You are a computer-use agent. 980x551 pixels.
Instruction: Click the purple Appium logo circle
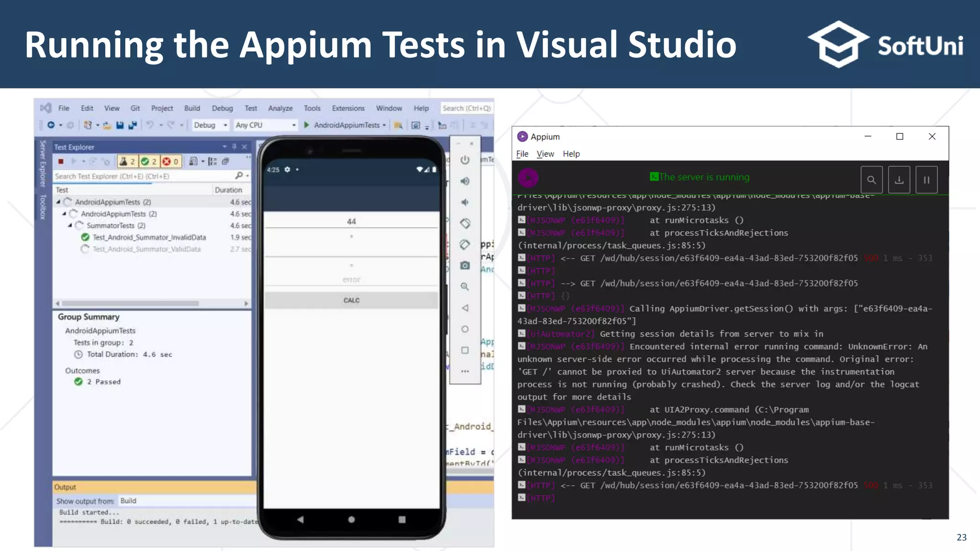coord(528,178)
